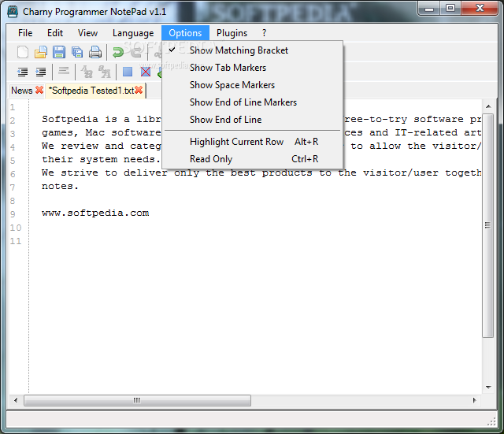Toggle Highlight Current Row
The height and width of the screenshot is (434, 504).
tap(253, 142)
